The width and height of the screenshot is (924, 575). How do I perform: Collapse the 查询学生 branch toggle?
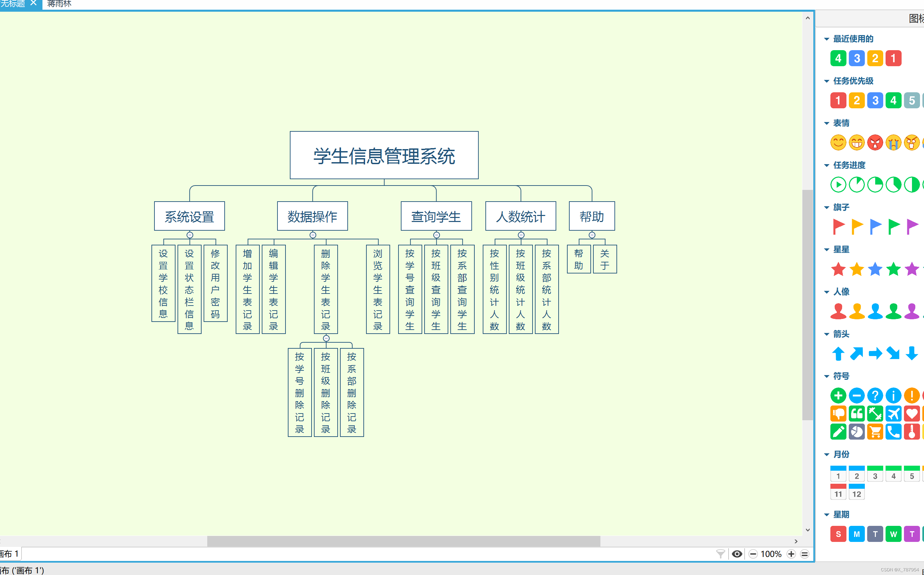click(437, 235)
